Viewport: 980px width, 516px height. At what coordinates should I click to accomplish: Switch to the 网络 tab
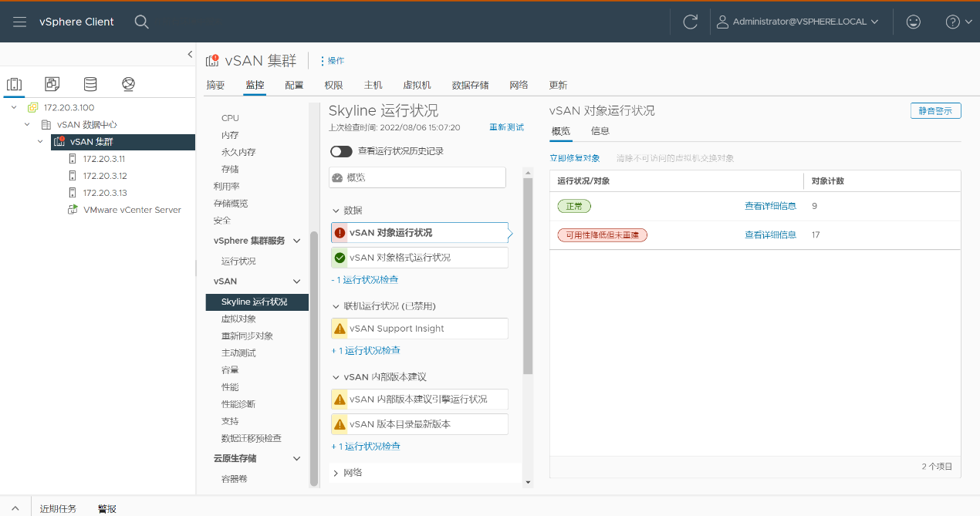pyautogui.click(x=519, y=85)
